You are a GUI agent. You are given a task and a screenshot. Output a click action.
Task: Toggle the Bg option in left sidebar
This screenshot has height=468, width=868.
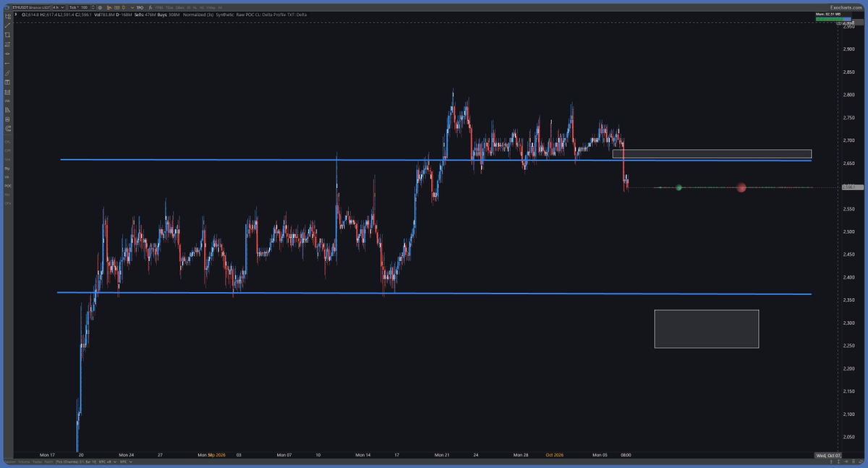pos(7,169)
